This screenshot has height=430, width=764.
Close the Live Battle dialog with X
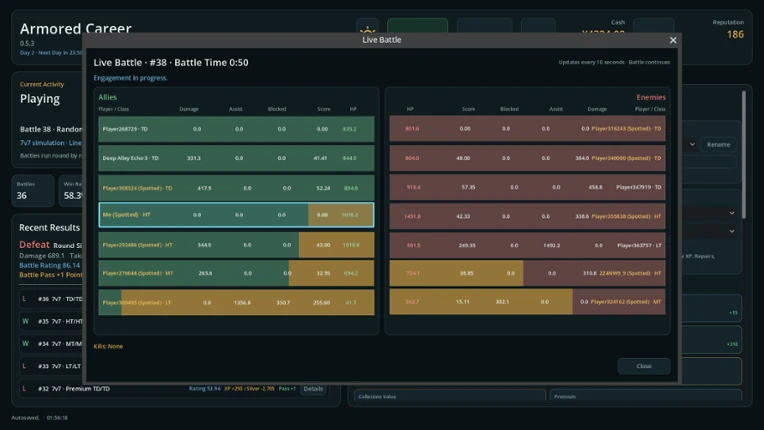point(673,40)
